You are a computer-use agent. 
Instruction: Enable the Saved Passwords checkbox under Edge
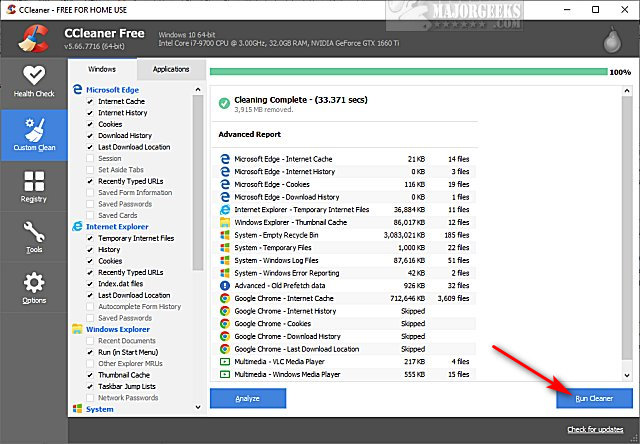point(90,204)
